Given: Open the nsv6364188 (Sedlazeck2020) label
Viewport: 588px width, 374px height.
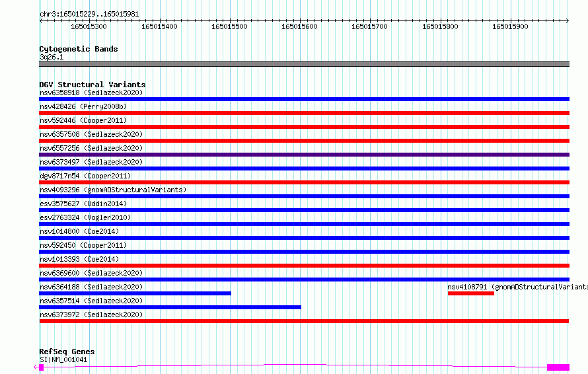Looking at the screenshot, I should (x=91, y=287).
